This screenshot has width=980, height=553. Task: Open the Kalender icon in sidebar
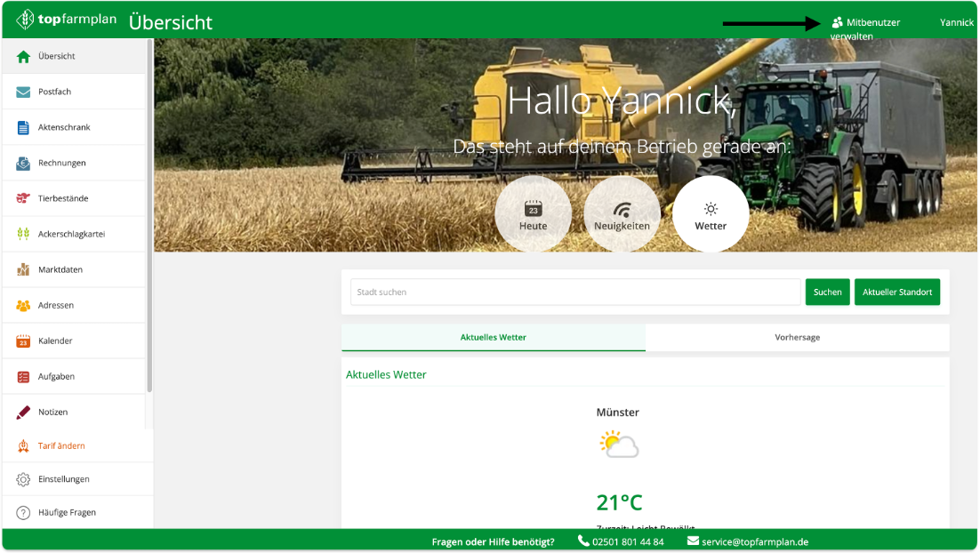click(23, 341)
